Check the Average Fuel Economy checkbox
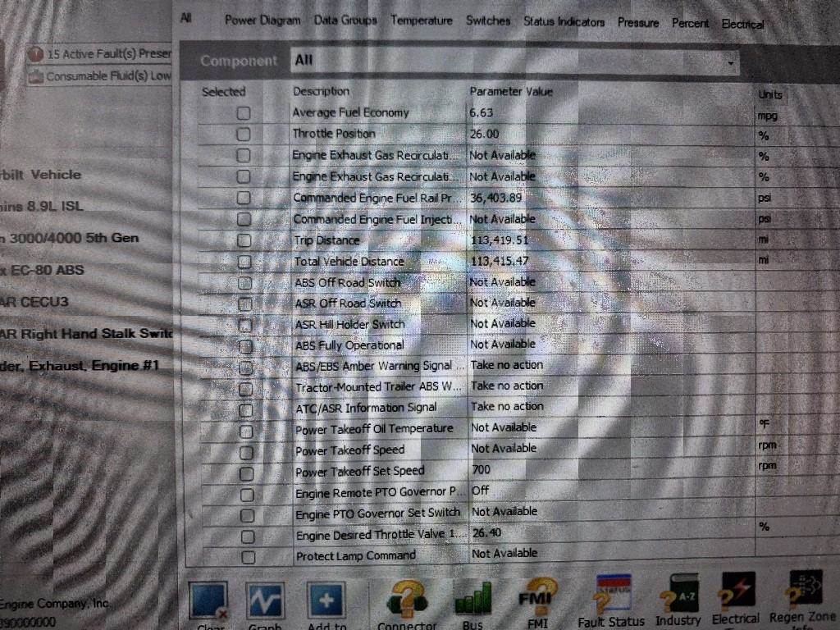Image resolution: width=840 pixels, height=630 pixels. coord(244,113)
